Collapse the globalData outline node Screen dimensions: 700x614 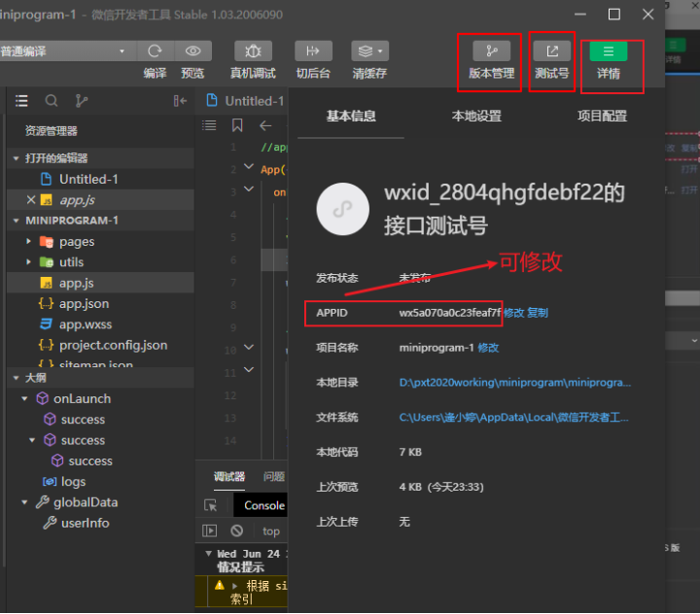click(x=24, y=502)
